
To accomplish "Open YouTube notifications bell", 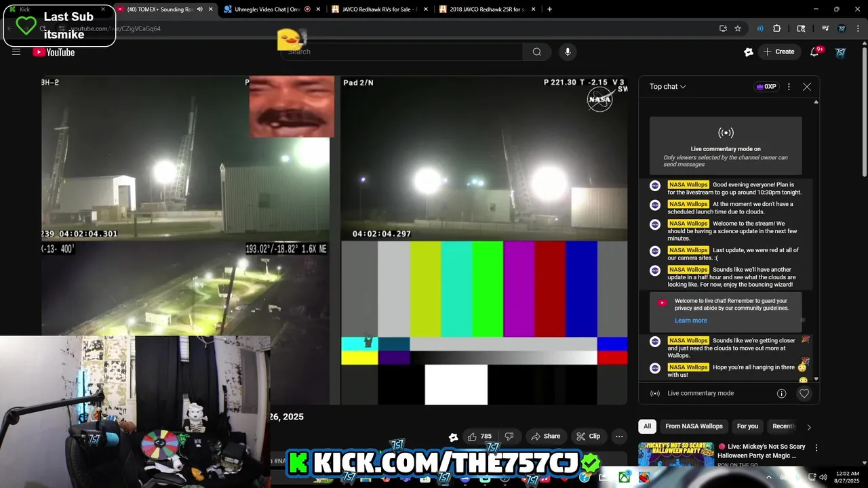I will click(x=815, y=52).
